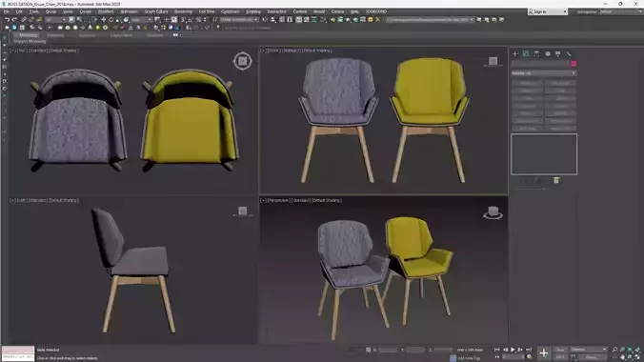Open the reference coordinate system dropdown
This screenshot has width=644, height=362.
141,20
